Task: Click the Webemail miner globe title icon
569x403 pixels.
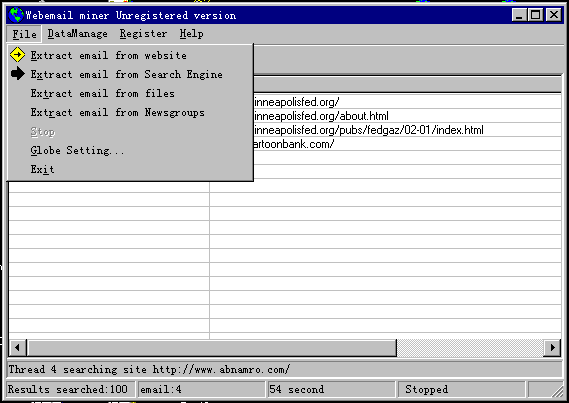Action: 16,15
